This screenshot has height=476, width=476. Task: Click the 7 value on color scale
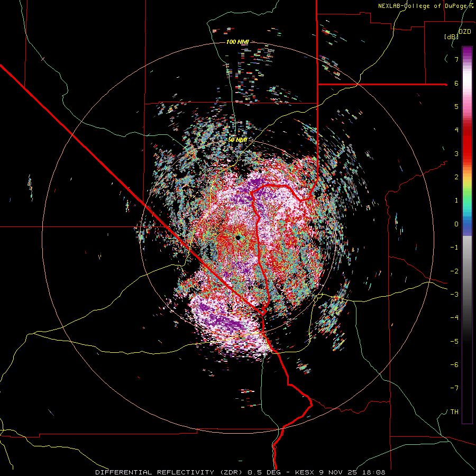click(456, 59)
